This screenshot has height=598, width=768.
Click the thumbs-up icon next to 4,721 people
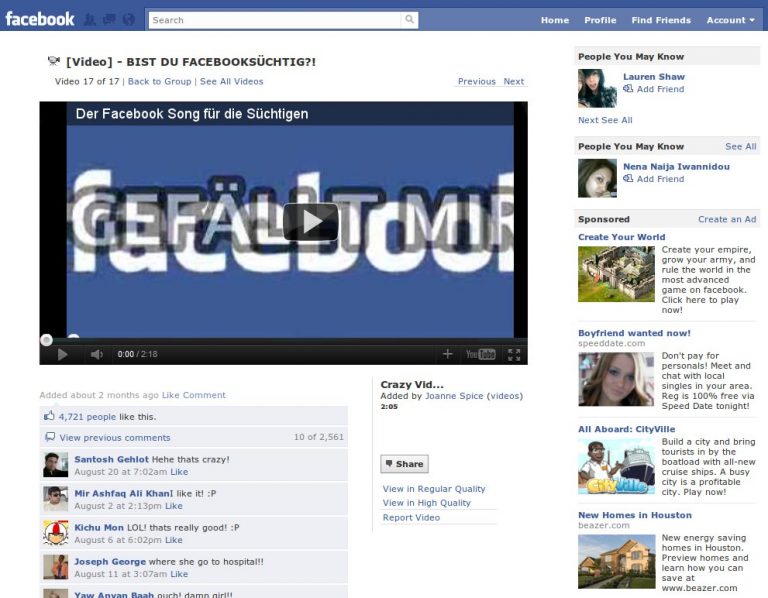(49, 416)
